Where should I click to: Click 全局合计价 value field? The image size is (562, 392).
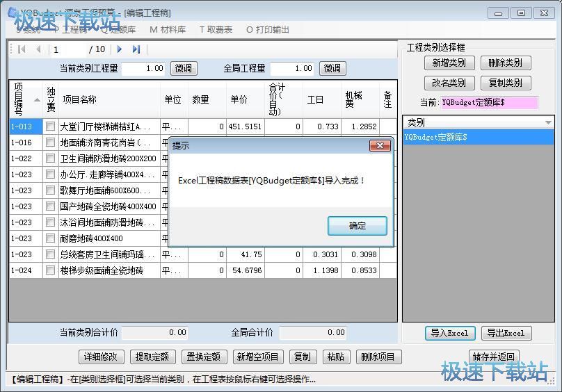(x=313, y=332)
